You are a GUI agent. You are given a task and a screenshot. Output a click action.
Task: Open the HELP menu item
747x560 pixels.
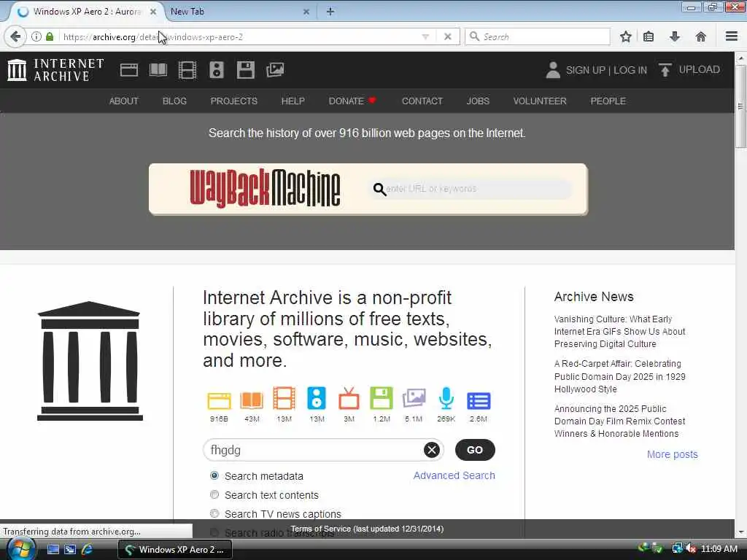point(293,101)
